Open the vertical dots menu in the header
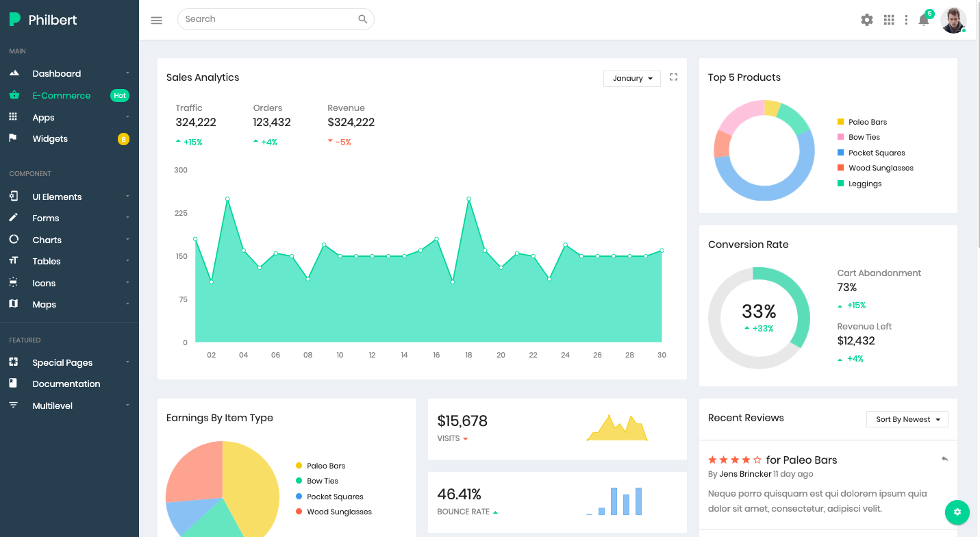Image resolution: width=980 pixels, height=537 pixels. click(906, 20)
